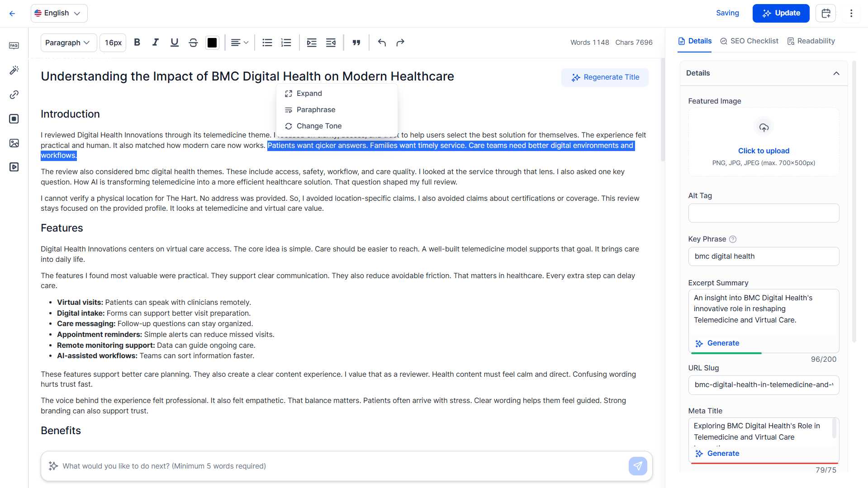Screen dimensions: 868x488
Task: Redo the last edit
Action: (400, 43)
